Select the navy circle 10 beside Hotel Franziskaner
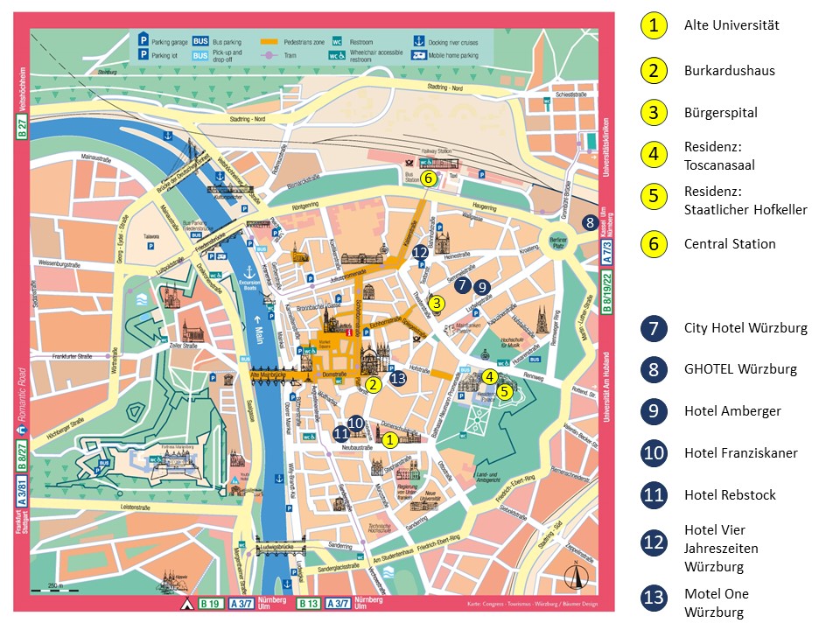The image size is (840, 630). (x=653, y=453)
